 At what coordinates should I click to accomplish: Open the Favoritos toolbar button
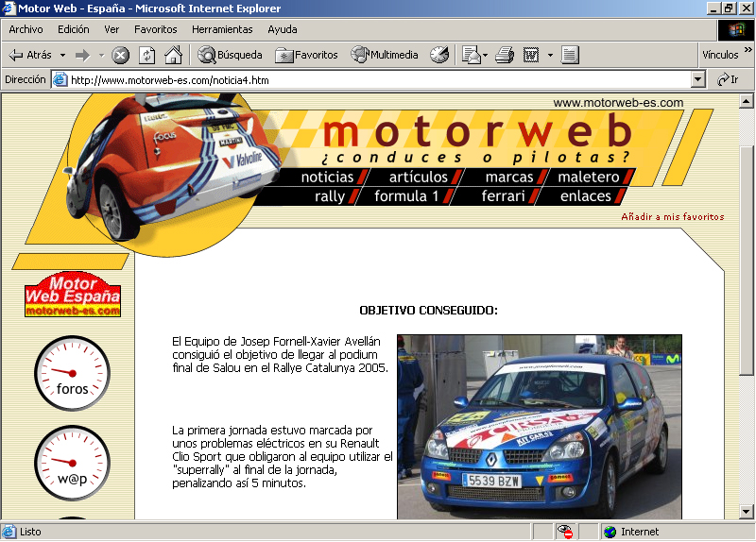click(306, 55)
